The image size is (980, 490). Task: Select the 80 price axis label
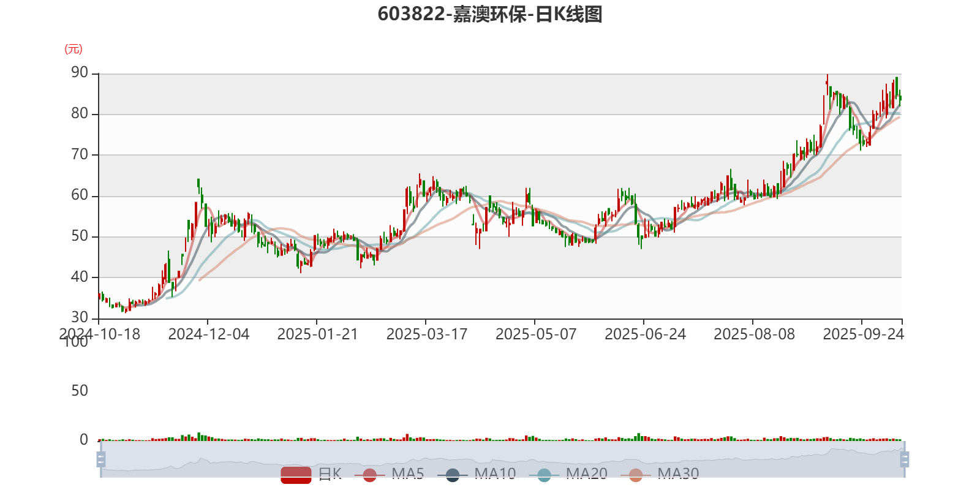pos(80,114)
